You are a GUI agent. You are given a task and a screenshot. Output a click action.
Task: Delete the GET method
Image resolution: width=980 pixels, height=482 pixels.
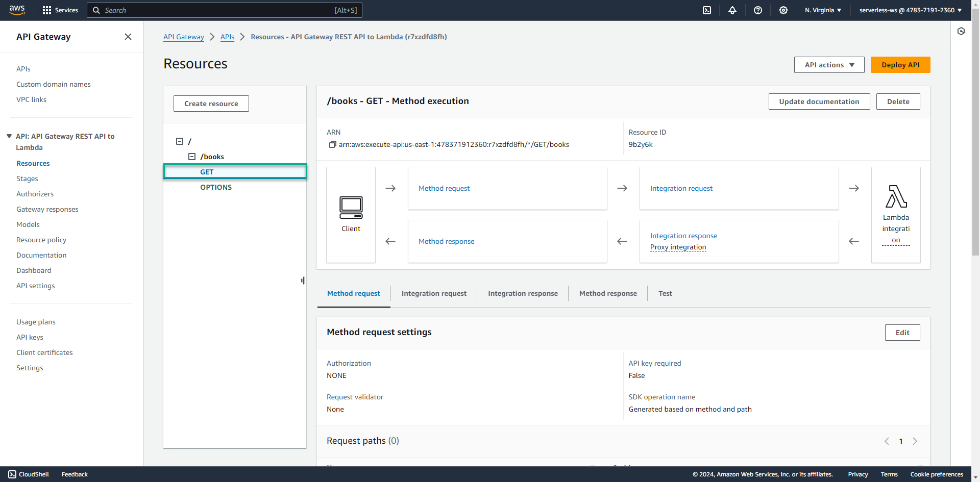898,102
